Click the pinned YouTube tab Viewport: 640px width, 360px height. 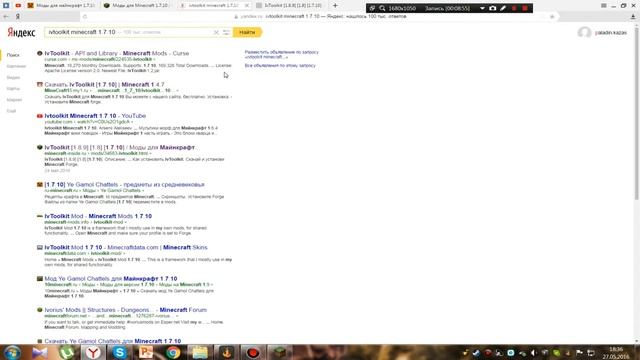[x=18, y=5]
